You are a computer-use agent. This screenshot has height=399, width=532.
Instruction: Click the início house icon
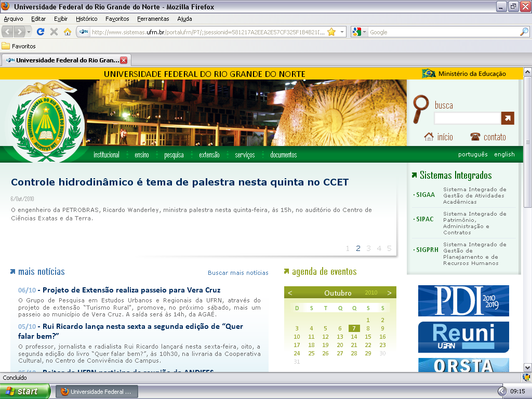click(429, 137)
